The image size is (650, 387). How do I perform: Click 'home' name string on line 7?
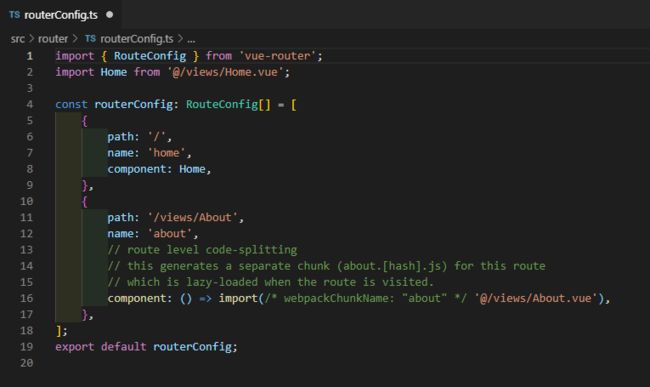click(x=166, y=153)
